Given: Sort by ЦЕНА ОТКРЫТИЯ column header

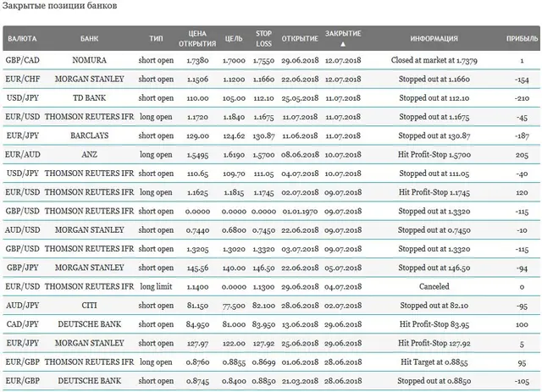Looking at the screenshot, I should click(x=197, y=39).
